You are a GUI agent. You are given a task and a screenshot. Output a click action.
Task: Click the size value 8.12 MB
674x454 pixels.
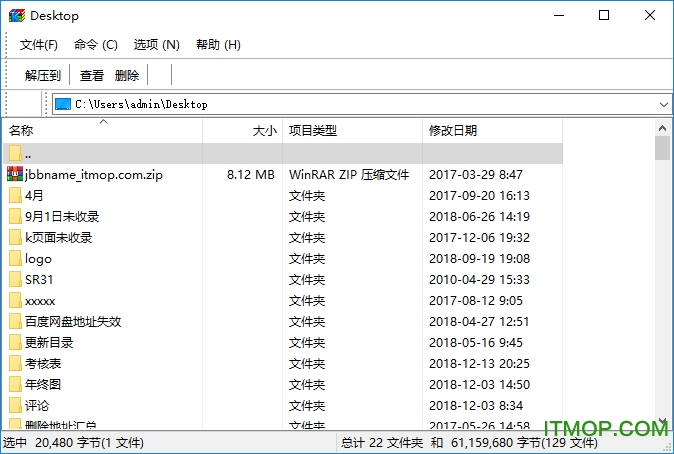coord(251,175)
